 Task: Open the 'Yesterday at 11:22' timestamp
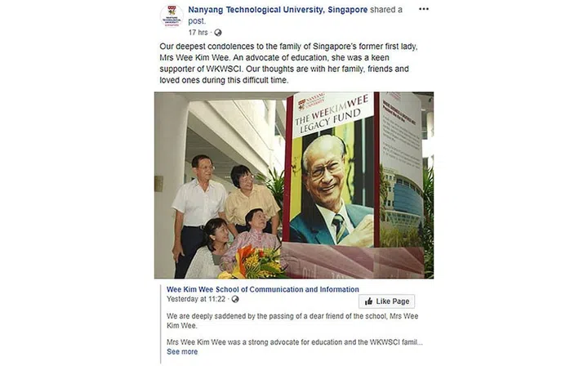tap(196, 299)
